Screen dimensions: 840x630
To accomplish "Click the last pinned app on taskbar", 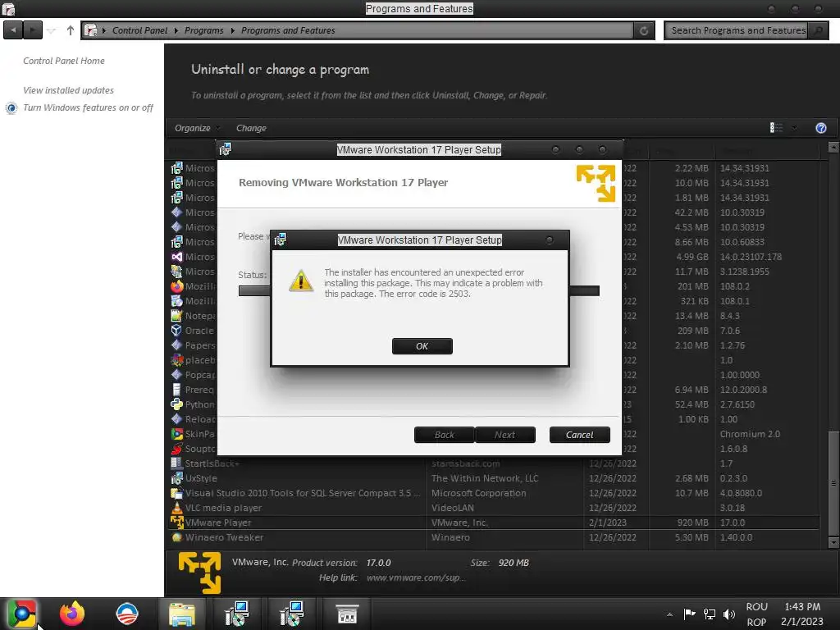I will [347, 614].
